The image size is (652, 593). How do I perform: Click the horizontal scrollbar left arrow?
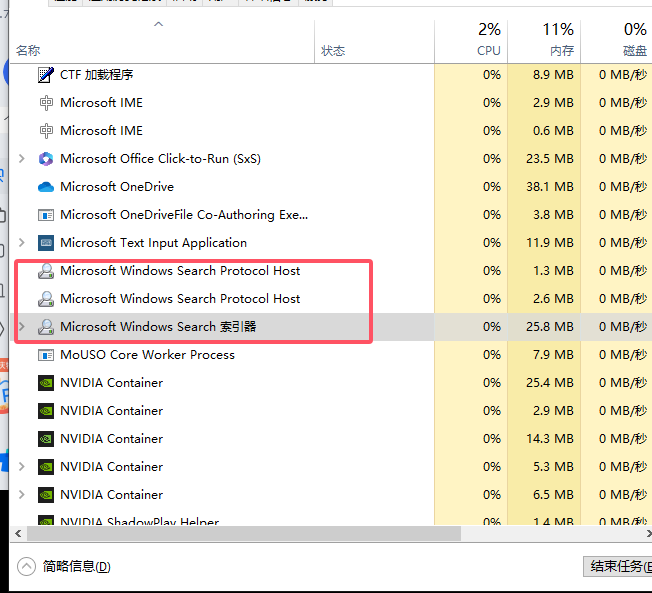pyautogui.click(x=18, y=533)
